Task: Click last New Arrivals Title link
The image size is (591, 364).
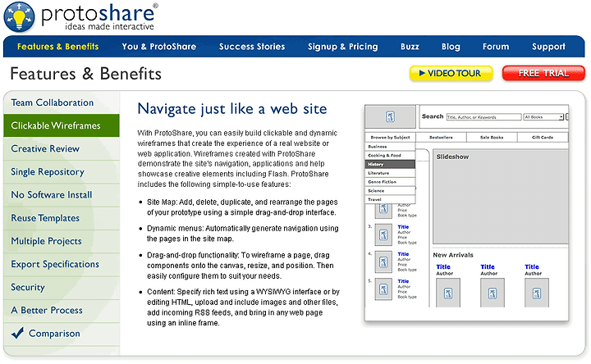Action: point(532,267)
